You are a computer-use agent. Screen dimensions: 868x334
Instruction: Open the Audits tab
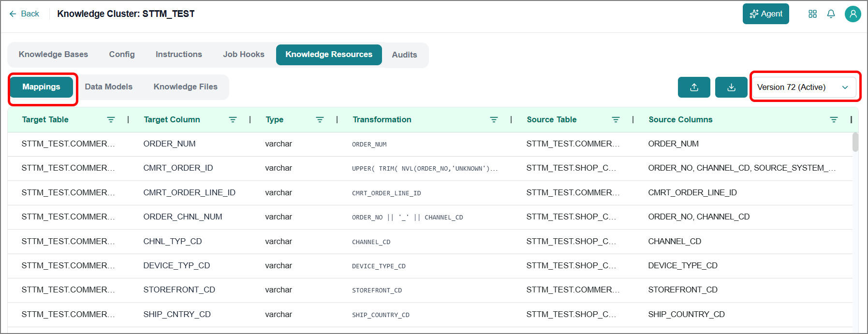pyautogui.click(x=404, y=55)
